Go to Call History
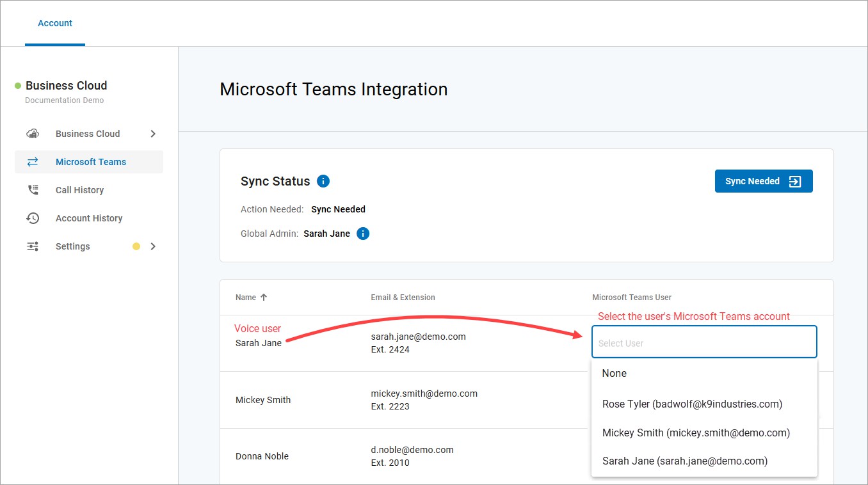 click(89, 190)
